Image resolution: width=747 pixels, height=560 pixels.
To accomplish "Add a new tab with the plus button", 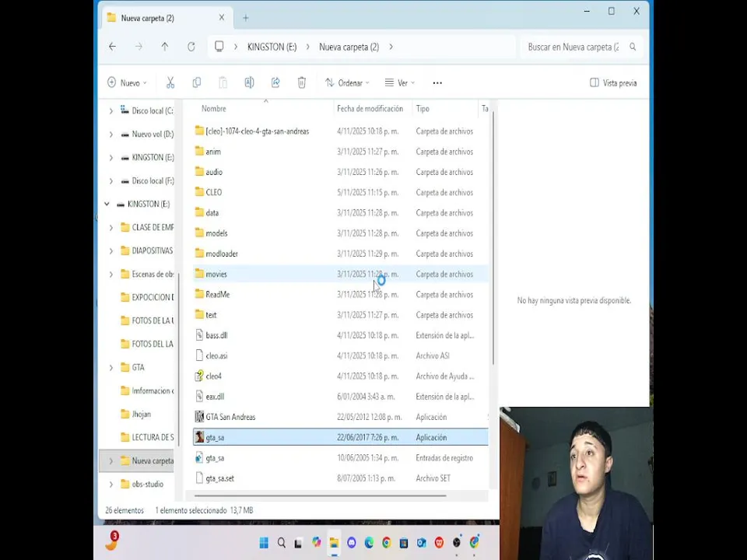I will tap(246, 18).
